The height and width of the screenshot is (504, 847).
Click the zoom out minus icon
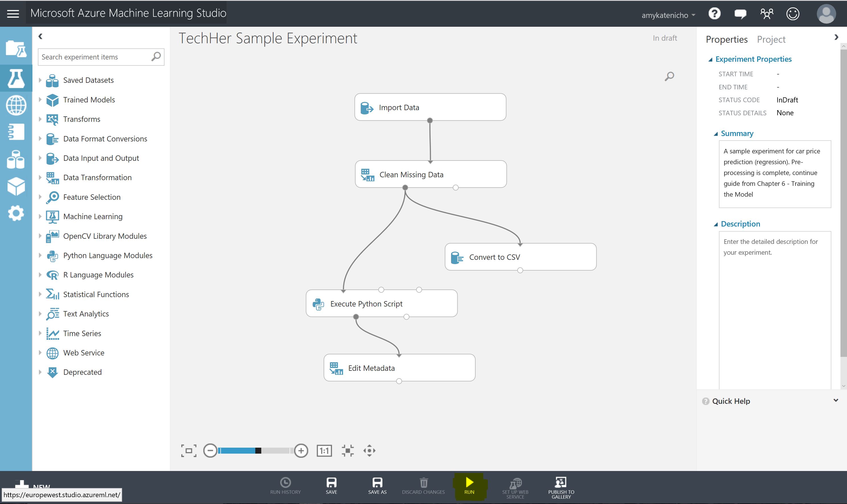tap(210, 451)
